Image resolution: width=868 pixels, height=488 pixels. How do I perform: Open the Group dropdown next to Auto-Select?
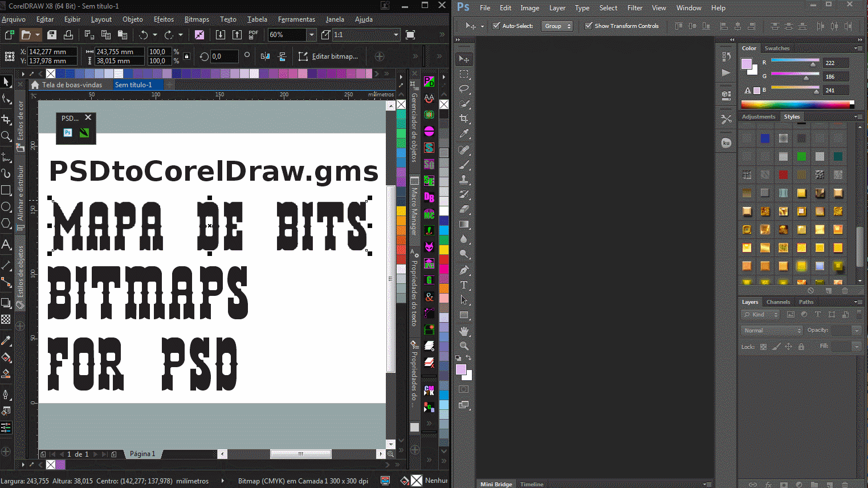click(x=557, y=26)
